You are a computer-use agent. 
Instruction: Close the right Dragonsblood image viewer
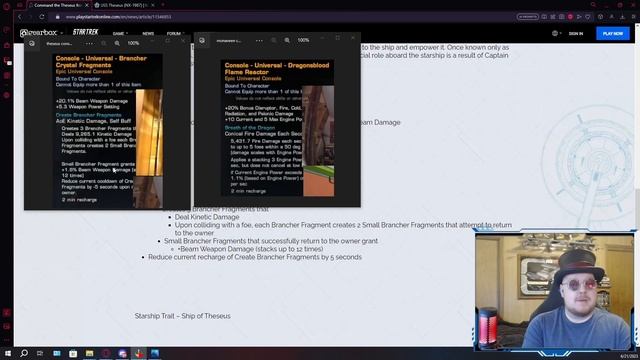(353, 38)
